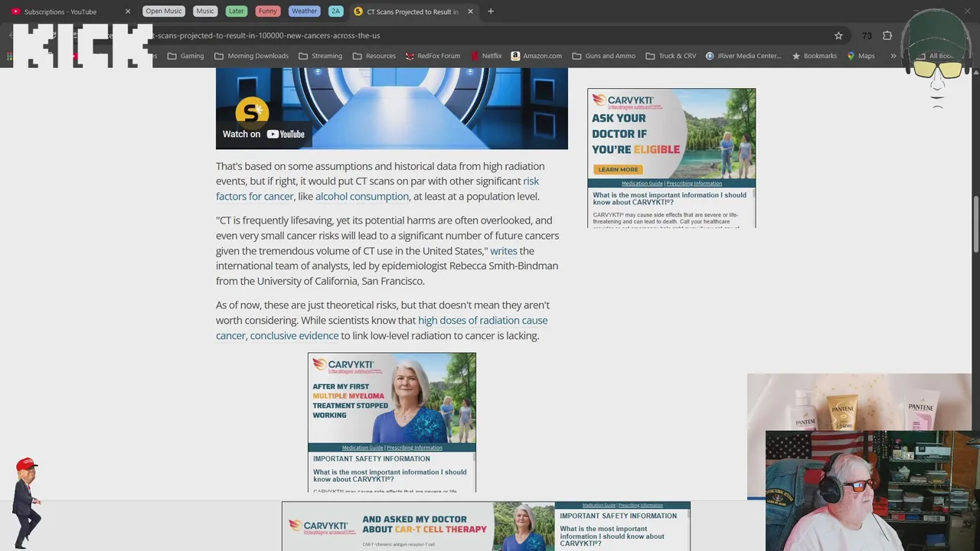Open Medication Guide link in bottom banner
980x551 pixels.
pos(599,505)
